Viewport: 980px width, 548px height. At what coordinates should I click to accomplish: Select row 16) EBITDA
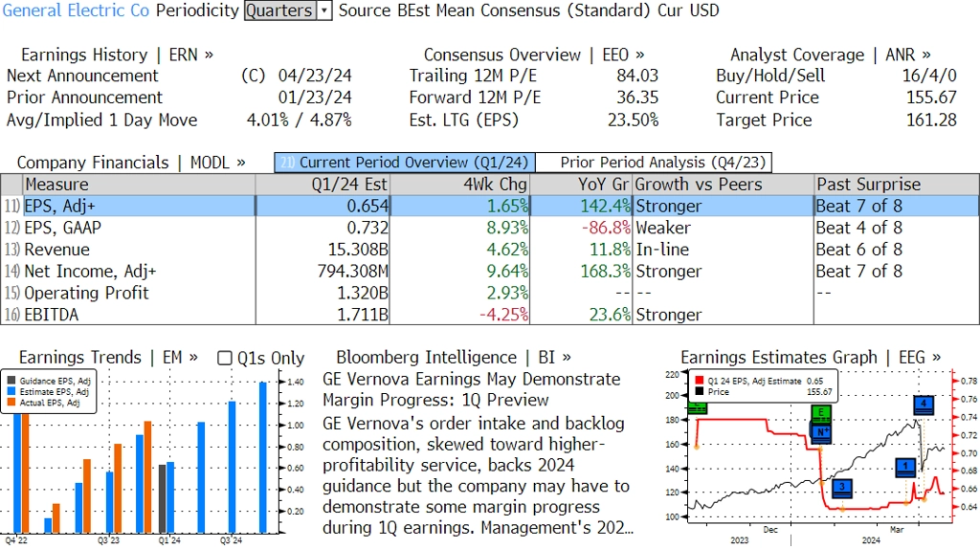tap(490, 315)
